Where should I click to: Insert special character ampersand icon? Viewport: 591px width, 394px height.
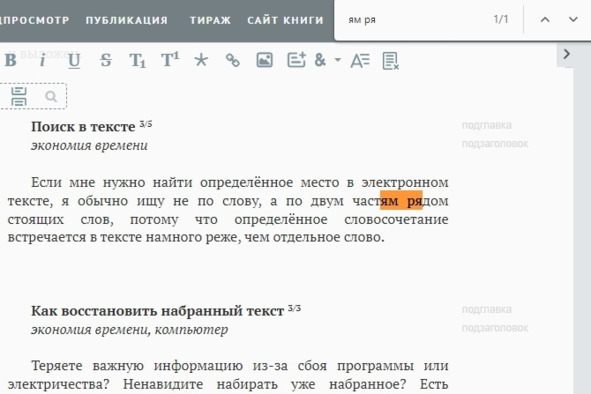coord(320,60)
